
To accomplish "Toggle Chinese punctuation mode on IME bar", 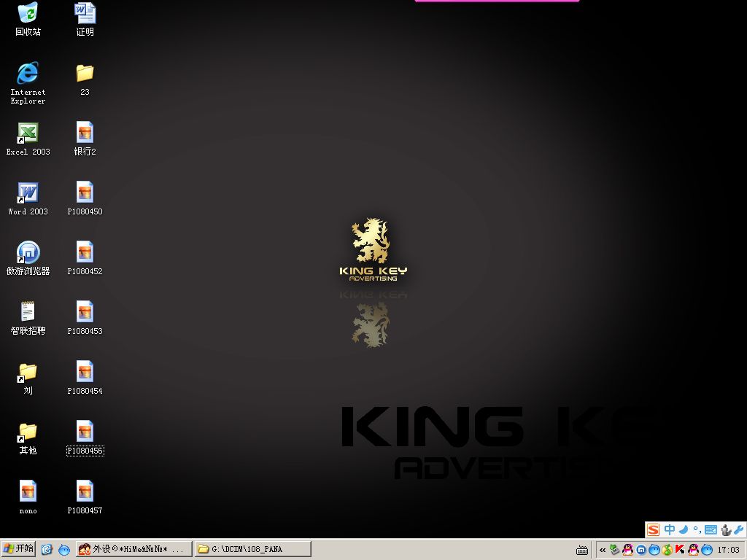I will [697, 530].
